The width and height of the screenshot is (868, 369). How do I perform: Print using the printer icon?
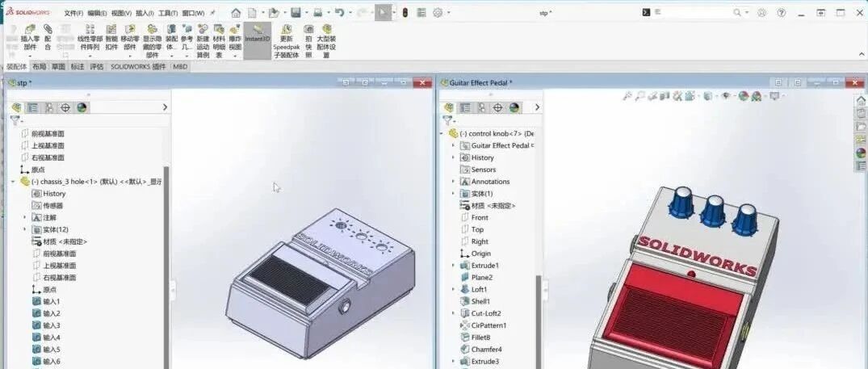pyautogui.click(x=318, y=13)
